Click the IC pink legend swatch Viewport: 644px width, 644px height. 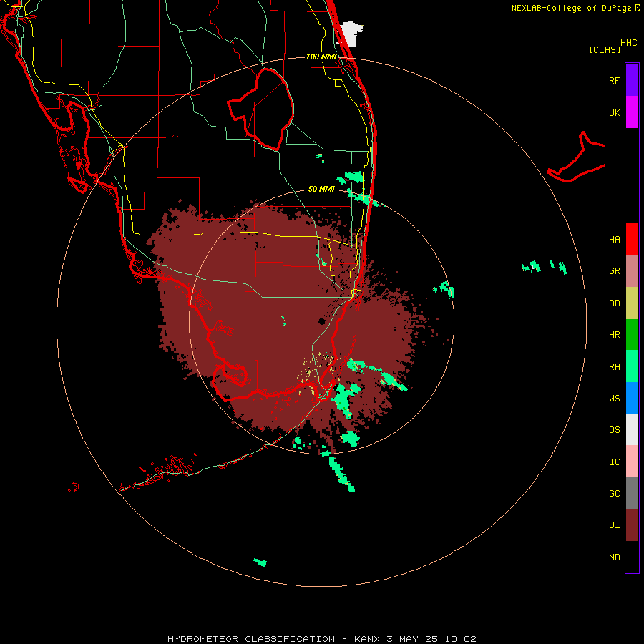click(x=632, y=462)
